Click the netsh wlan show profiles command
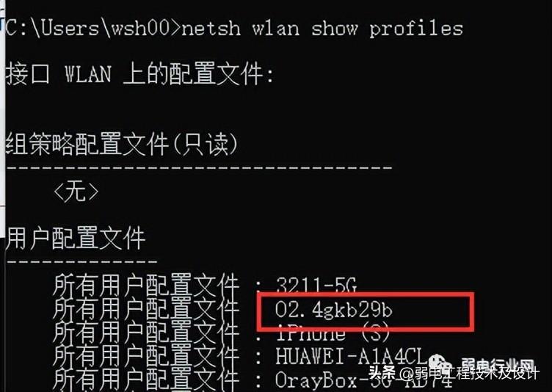Screen dimensions: 552x392 point(322,28)
